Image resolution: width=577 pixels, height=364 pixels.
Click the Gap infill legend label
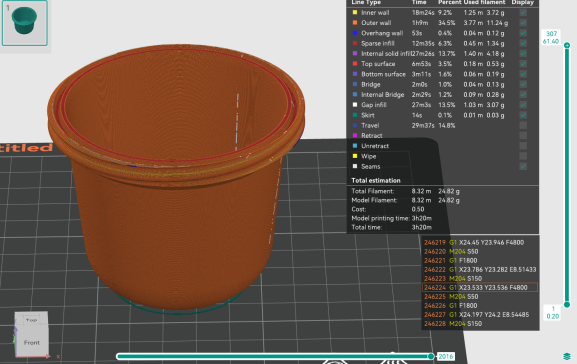pos(374,105)
